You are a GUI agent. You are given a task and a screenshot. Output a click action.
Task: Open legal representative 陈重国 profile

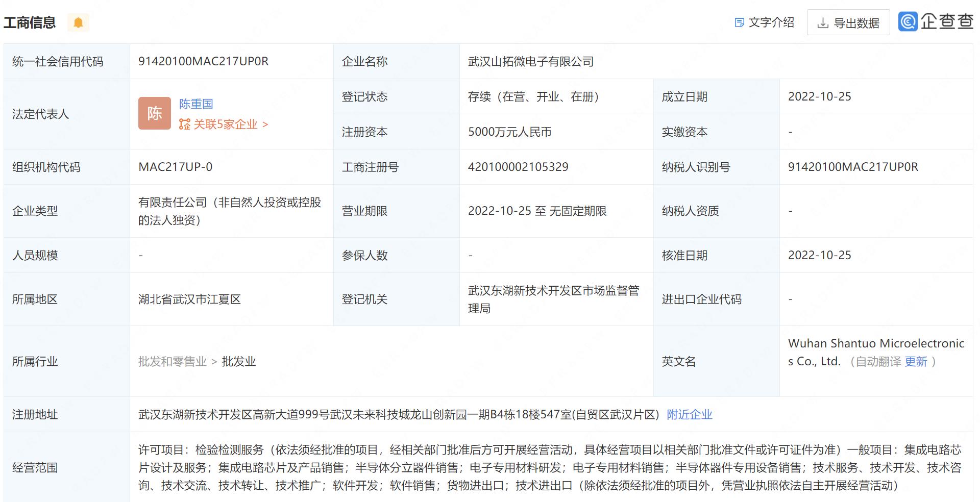196,104
